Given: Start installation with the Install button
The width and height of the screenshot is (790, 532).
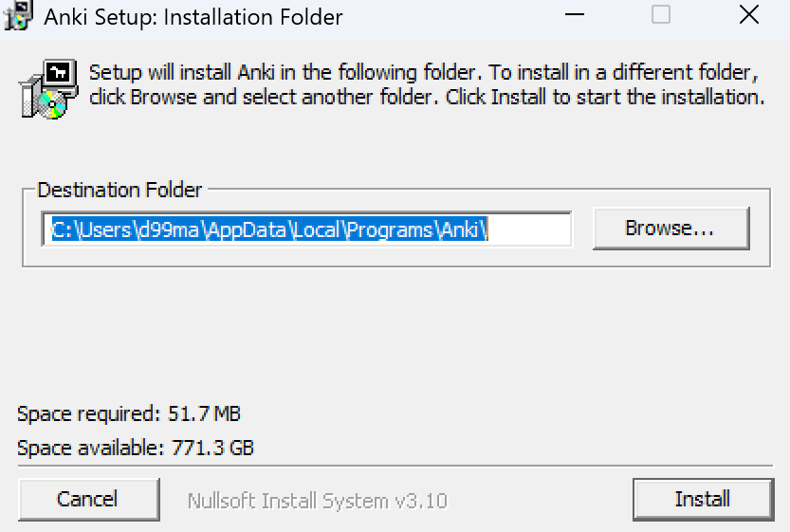Looking at the screenshot, I should 702,499.
